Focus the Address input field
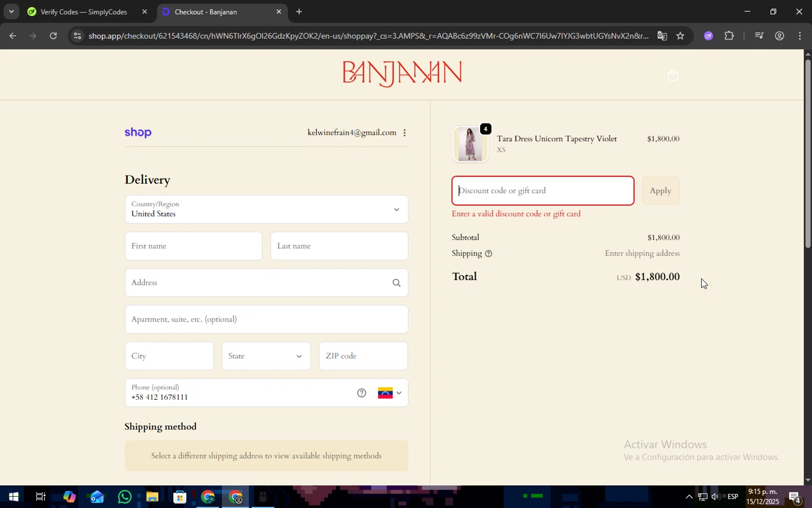Image resolution: width=812 pixels, height=508 pixels. click(x=266, y=283)
